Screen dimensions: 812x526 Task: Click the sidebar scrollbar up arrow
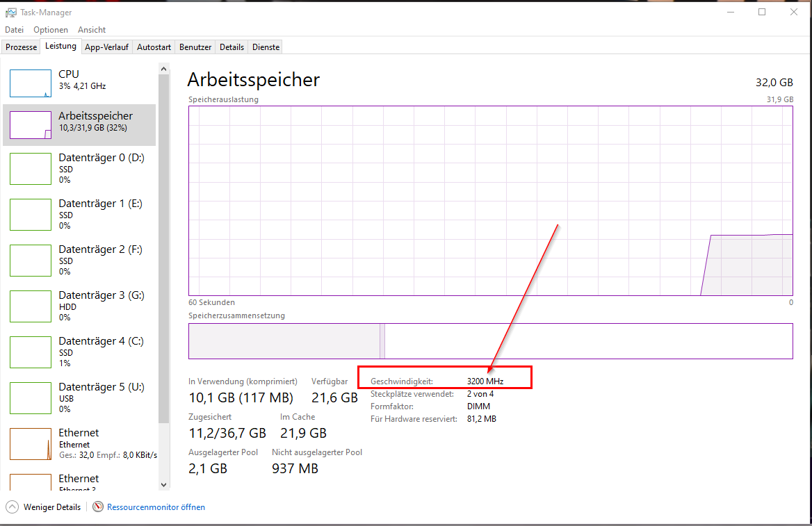(163, 69)
